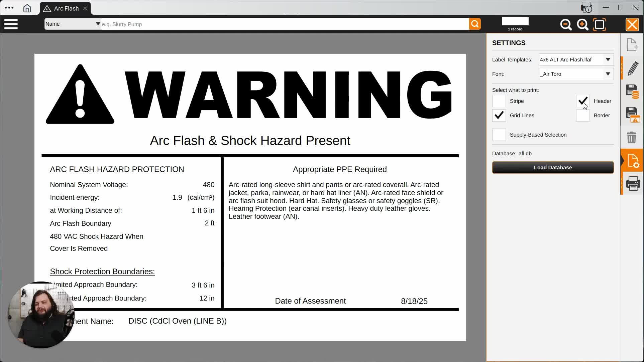Enable the Border checkbox
644x362 pixels.
click(583, 115)
